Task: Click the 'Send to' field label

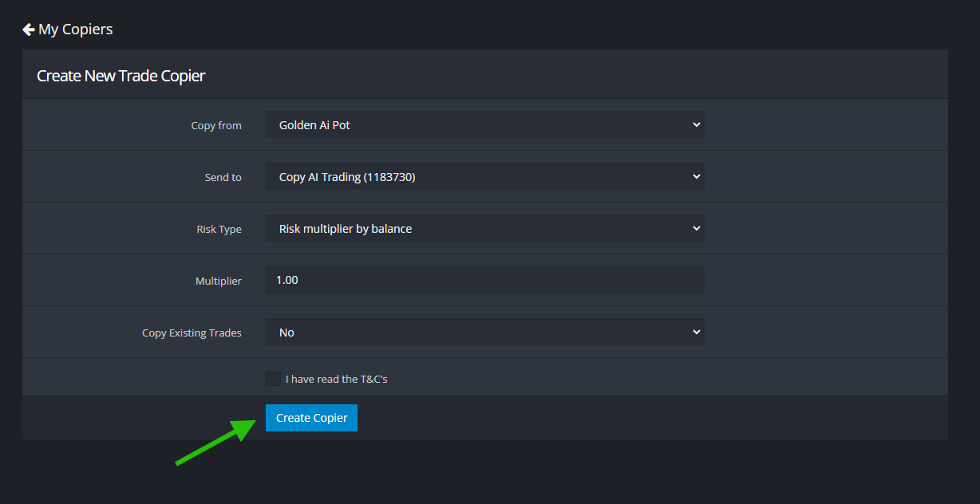Action: [223, 178]
